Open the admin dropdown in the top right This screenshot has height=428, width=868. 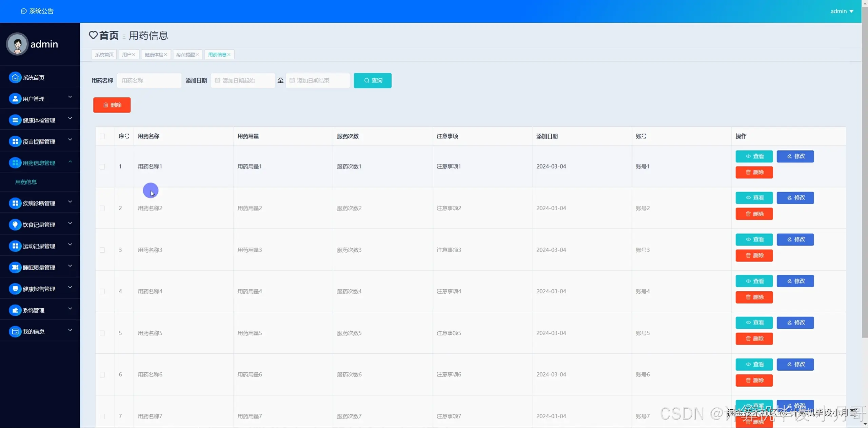pyautogui.click(x=842, y=11)
